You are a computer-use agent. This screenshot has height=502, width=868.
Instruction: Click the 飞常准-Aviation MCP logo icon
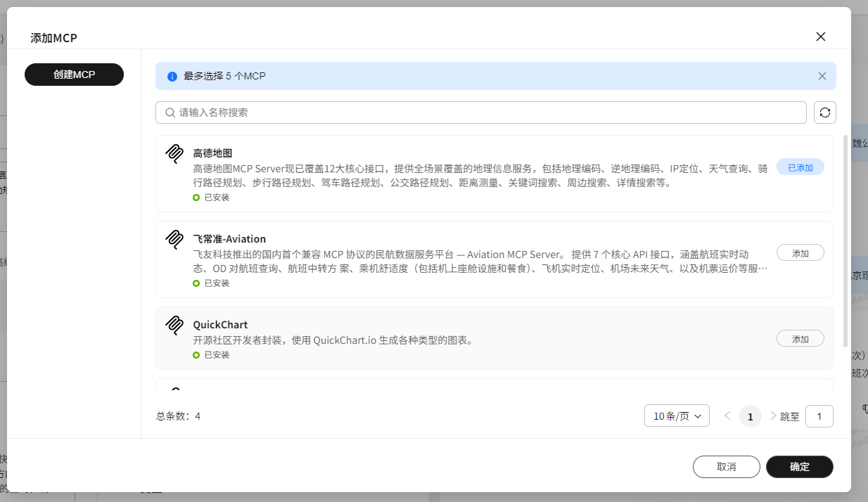(x=174, y=239)
